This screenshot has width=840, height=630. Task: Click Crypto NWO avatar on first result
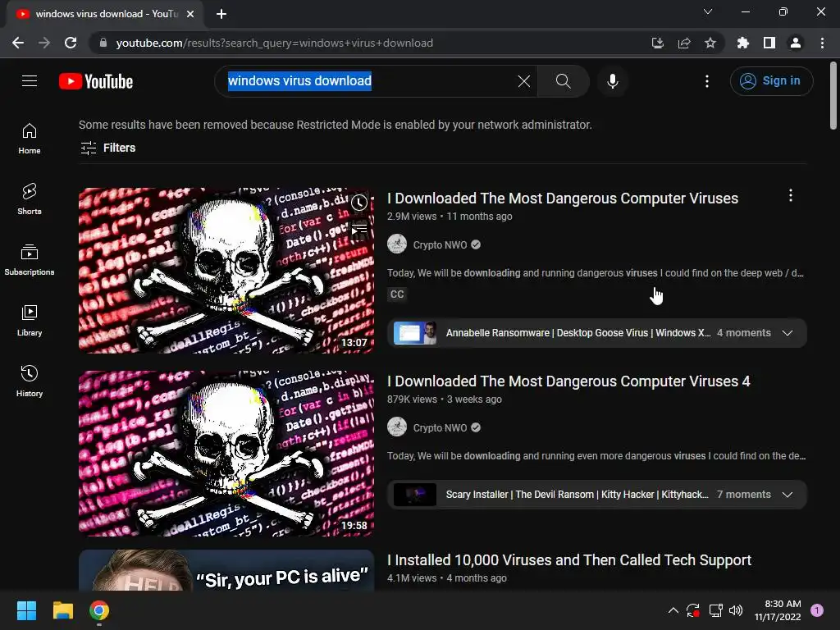pyautogui.click(x=397, y=244)
